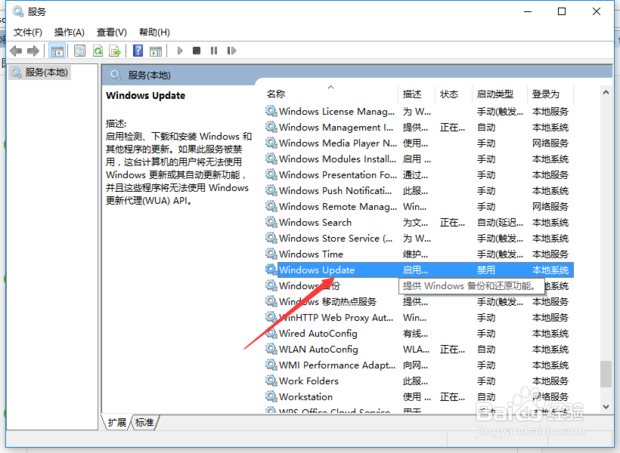Click the Export List toolbar icon

(115, 51)
